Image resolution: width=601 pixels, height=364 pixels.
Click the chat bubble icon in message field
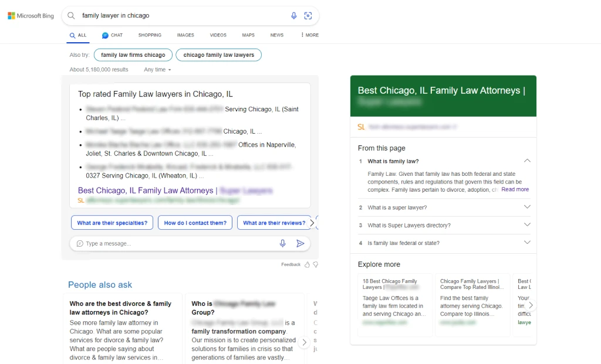[80, 243]
